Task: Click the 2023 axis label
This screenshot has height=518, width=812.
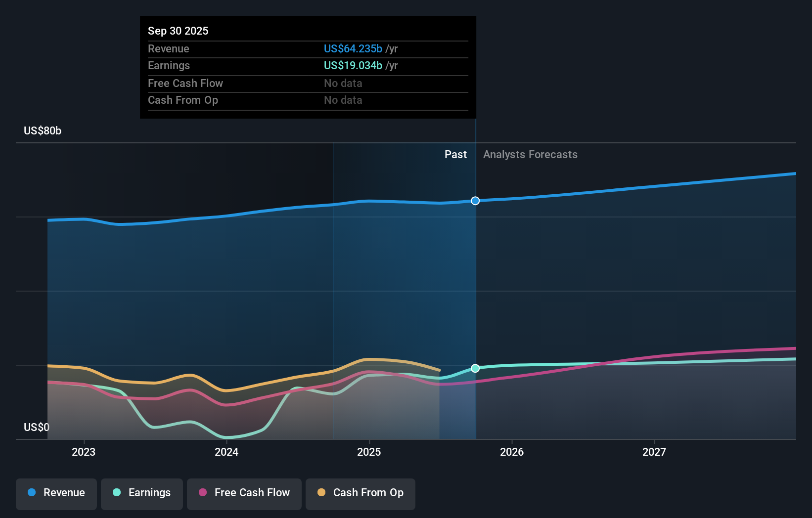Action: [x=83, y=451]
